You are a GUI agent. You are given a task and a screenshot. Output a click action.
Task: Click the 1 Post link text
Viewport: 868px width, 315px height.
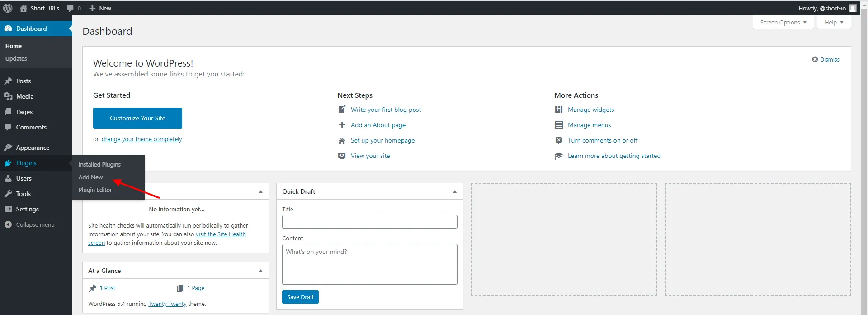108,288
